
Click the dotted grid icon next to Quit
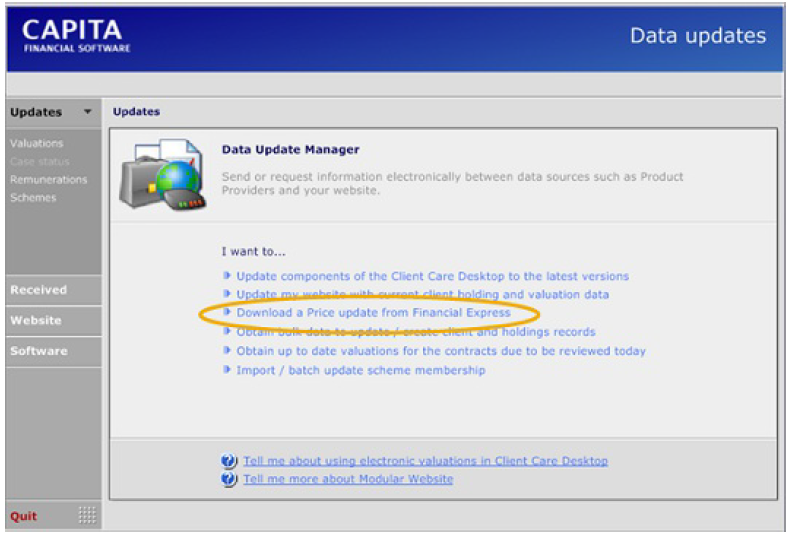tap(87, 515)
